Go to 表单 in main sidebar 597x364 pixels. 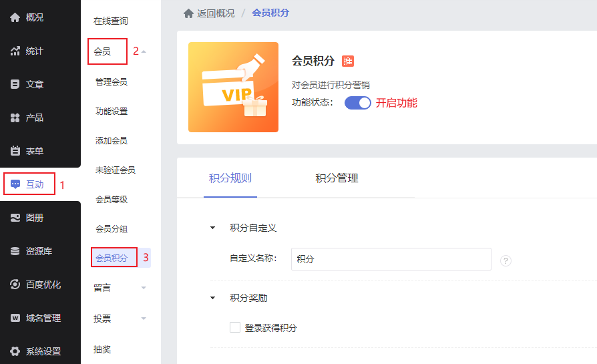click(34, 151)
